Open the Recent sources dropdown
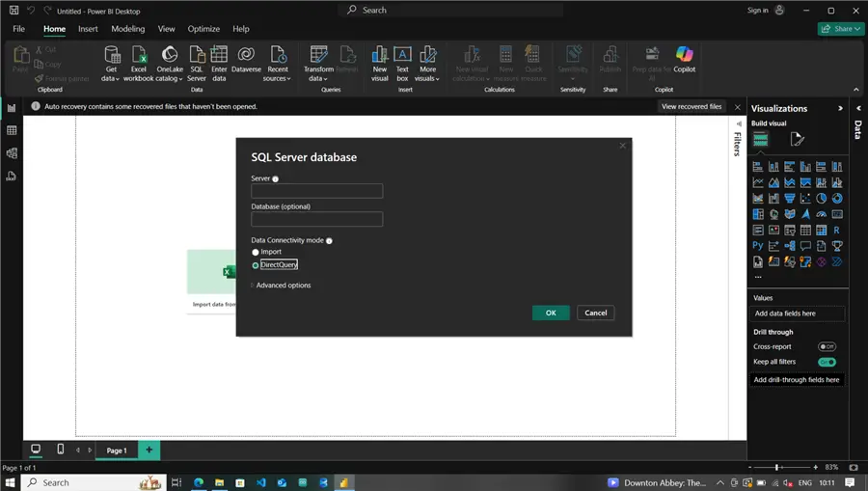The image size is (868, 491). pos(277,63)
